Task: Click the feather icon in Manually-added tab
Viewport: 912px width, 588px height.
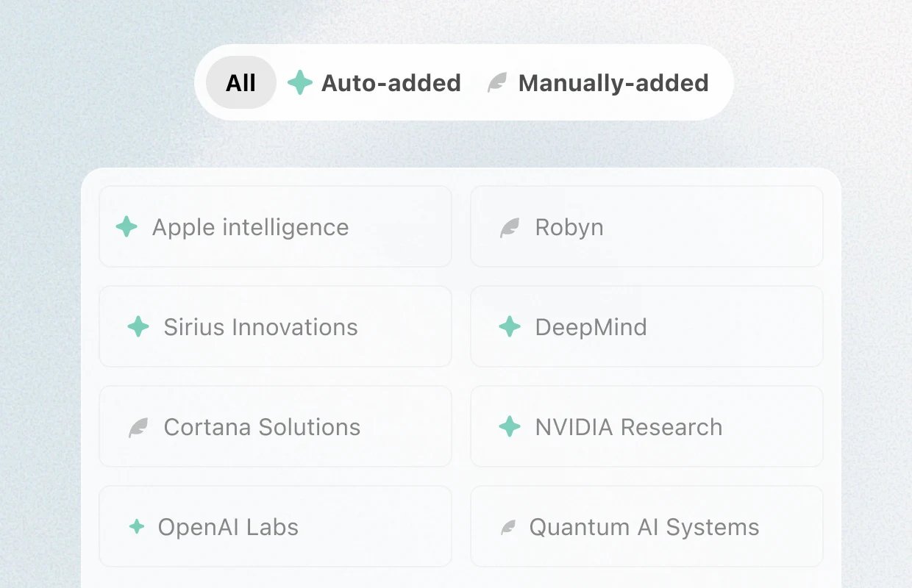Action: (x=498, y=83)
